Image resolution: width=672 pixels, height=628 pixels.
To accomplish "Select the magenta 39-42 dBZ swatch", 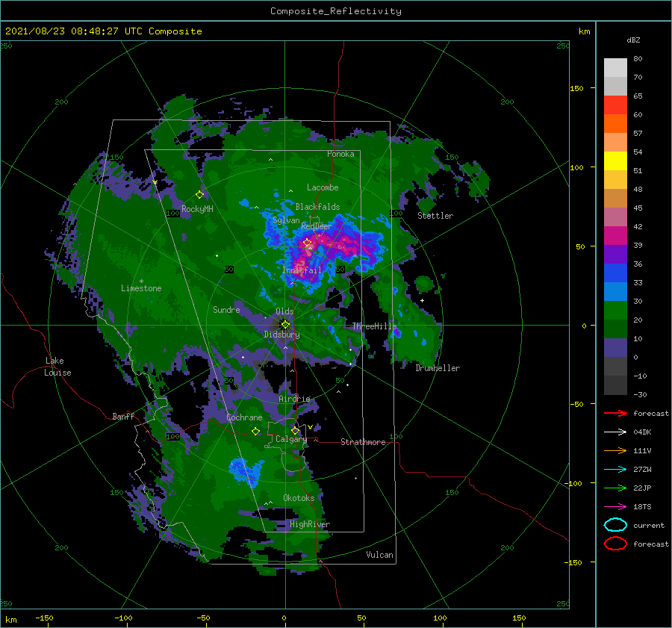I will (x=615, y=235).
